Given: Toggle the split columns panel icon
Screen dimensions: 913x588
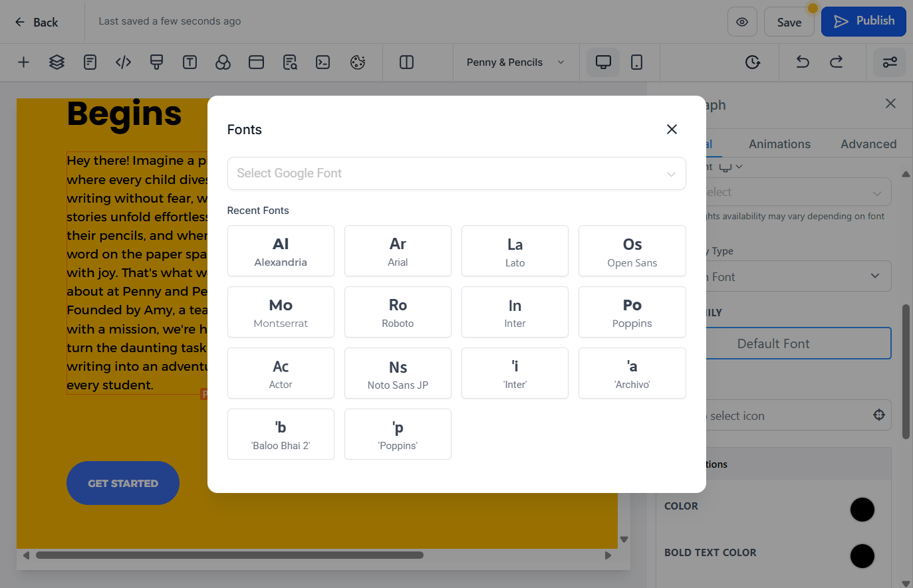Looking at the screenshot, I should (406, 62).
